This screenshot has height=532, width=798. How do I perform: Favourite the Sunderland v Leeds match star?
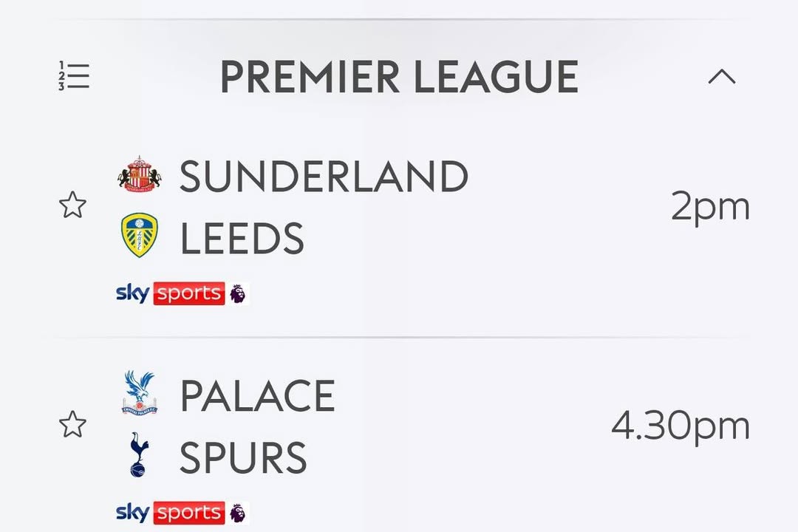(x=72, y=205)
